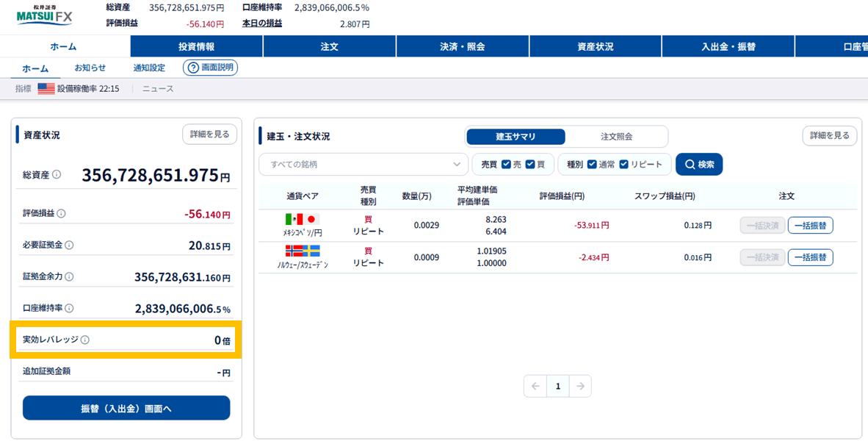Click the 追加証拠金額 row label
Viewport: 868px width, 441px height.
click(x=46, y=371)
